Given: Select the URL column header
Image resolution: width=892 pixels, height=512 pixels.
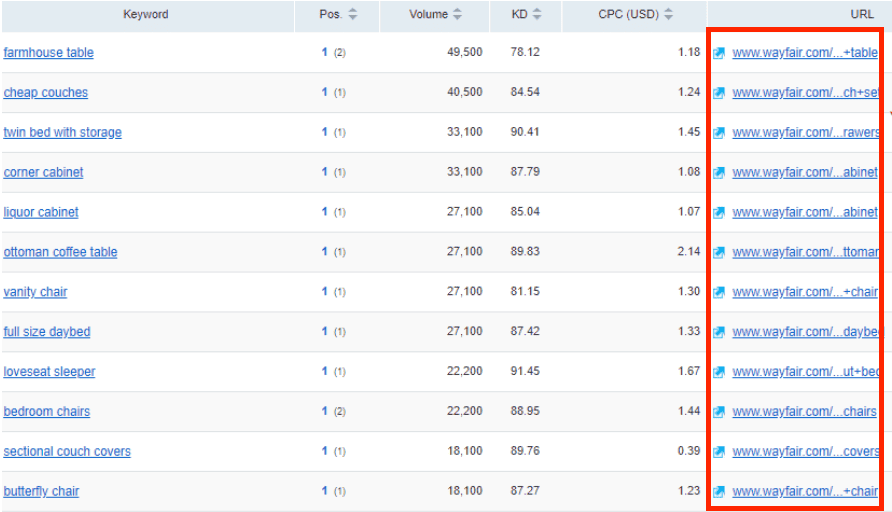Looking at the screenshot, I should click(x=861, y=15).
